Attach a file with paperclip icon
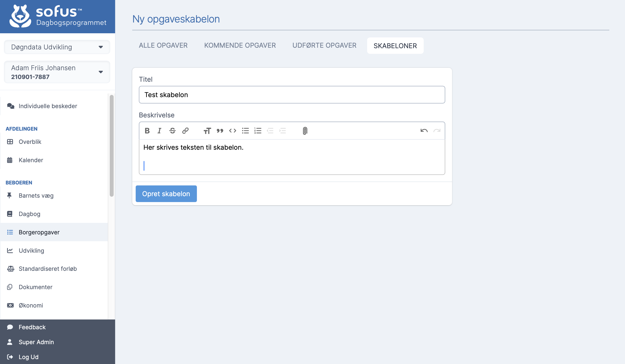 click(305, 131)
